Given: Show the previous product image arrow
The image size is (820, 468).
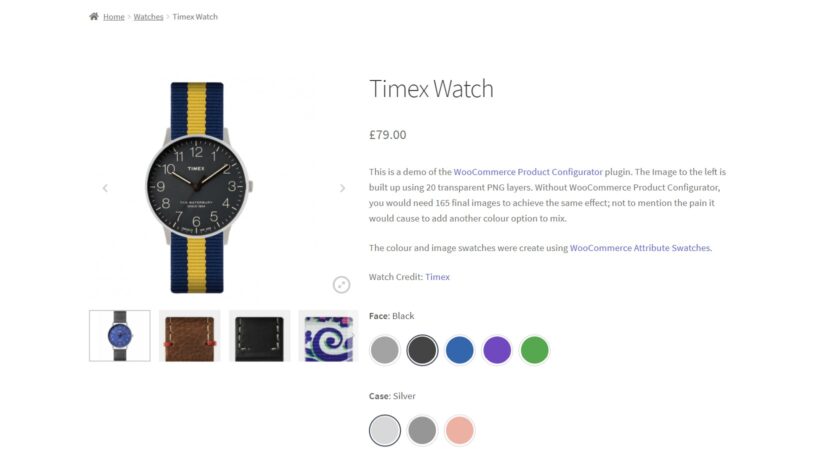Looking at the screenshot, I should coord(105,188).
